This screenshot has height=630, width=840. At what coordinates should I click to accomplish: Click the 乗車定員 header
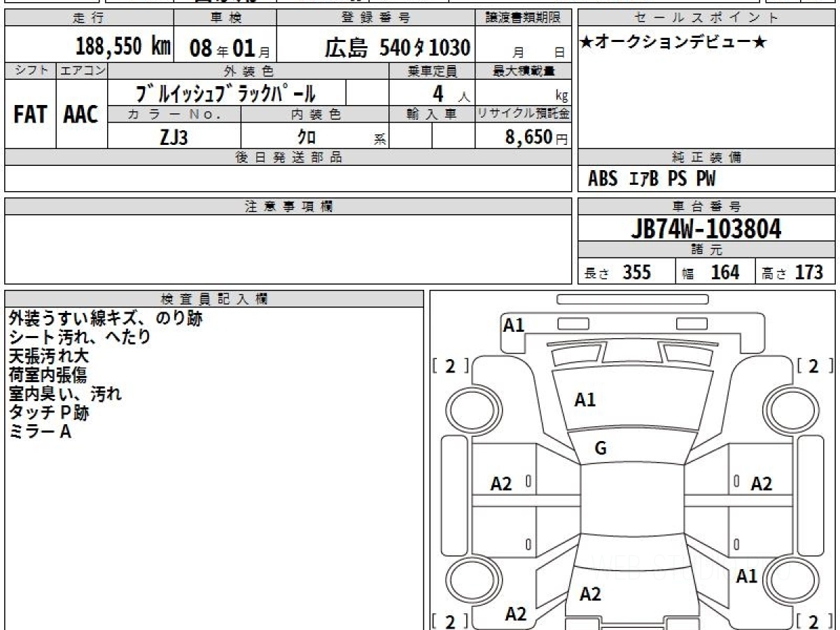[432, 71]
